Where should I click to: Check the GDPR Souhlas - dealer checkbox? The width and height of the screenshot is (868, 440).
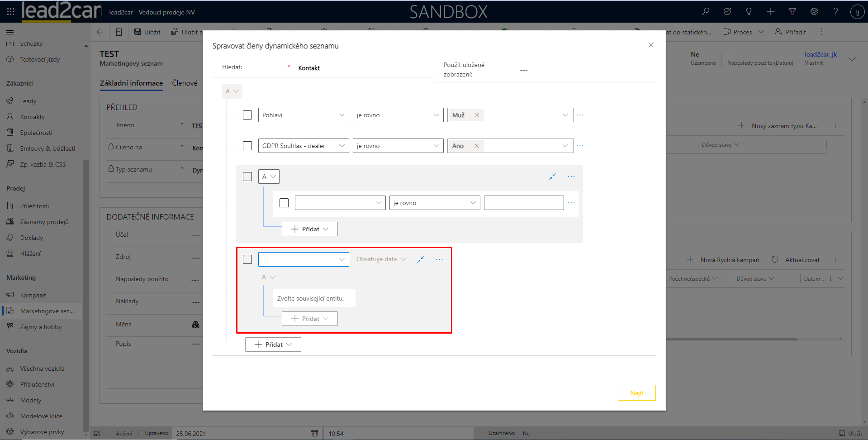pyautogui.click(x=247, y=146)
